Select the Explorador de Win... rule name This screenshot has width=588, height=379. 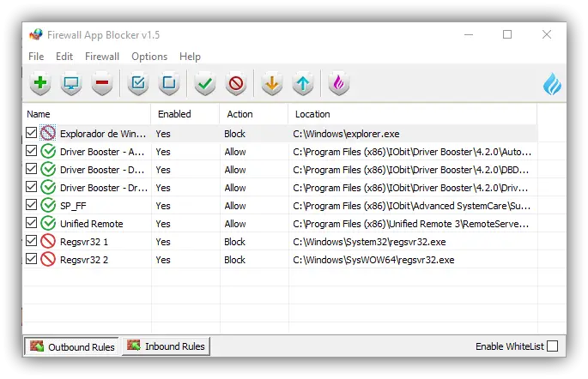[x=103, y=134]
